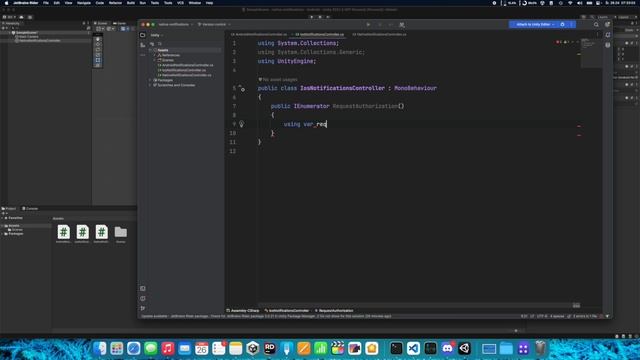The image size is (640, 360).
Task: Open the native-notifications project dropdown
Action: coord(176,24)
